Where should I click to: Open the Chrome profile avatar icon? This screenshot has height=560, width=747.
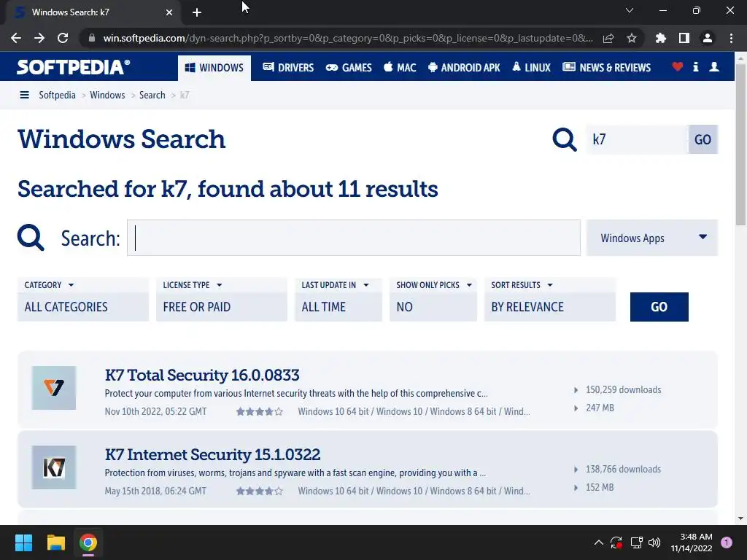tap(708, 38)
